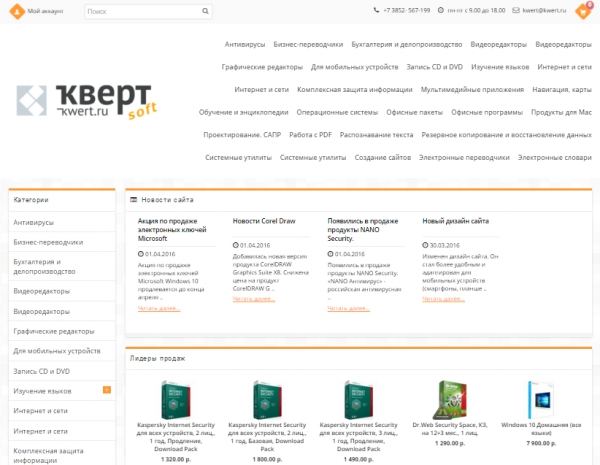Open Kaspersky 3 лиц. Продление product title
This screenshot has width=600, height=465.
tap(359, 437)
